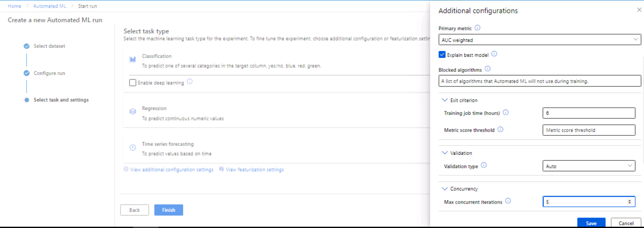
Task: Click the Training job time info icon
Action: (x=506, y=112)
